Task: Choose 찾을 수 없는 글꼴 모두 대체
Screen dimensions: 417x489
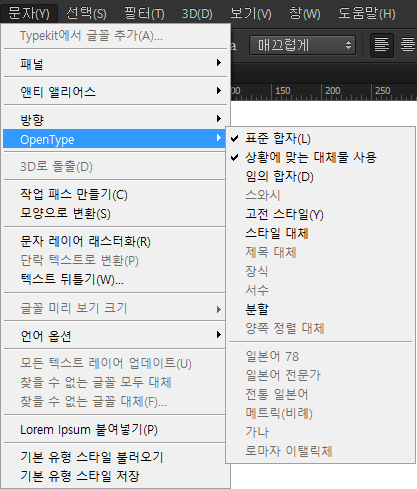Action: pos(115,382)
